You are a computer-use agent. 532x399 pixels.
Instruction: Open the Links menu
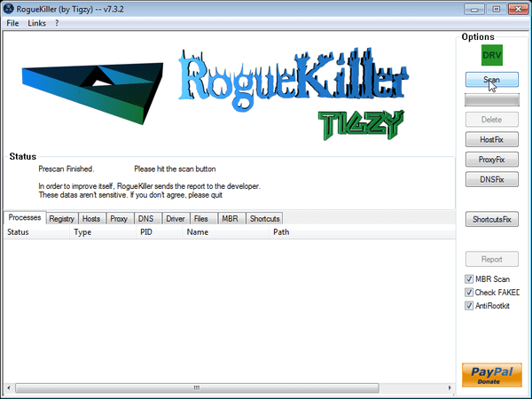pyautogui.click(x=36, y=23)
